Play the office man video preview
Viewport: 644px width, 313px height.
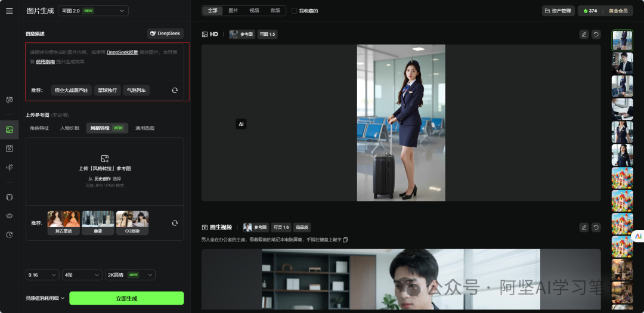point(401,280)
